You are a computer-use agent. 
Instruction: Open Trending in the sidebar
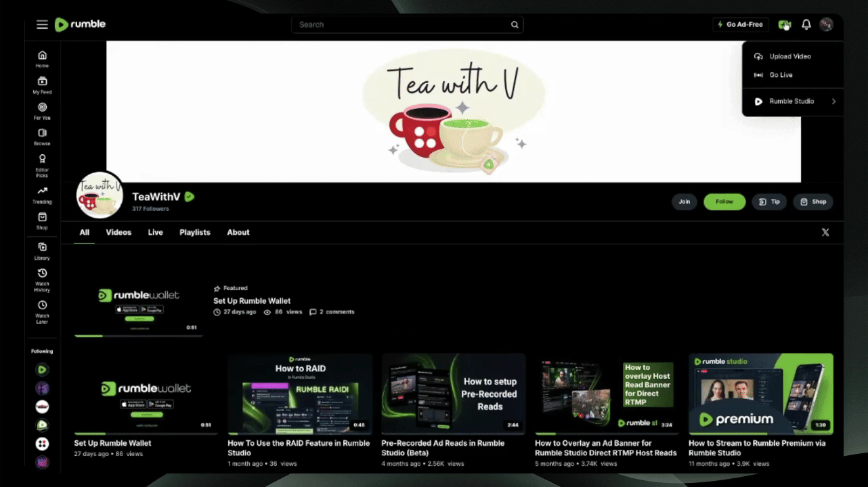pos(42,195)
